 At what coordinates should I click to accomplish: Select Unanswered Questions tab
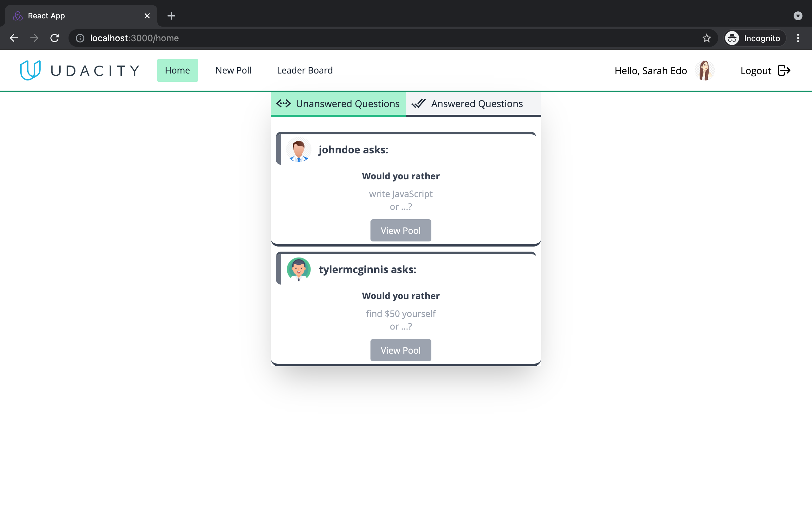[x=338, y=104]
